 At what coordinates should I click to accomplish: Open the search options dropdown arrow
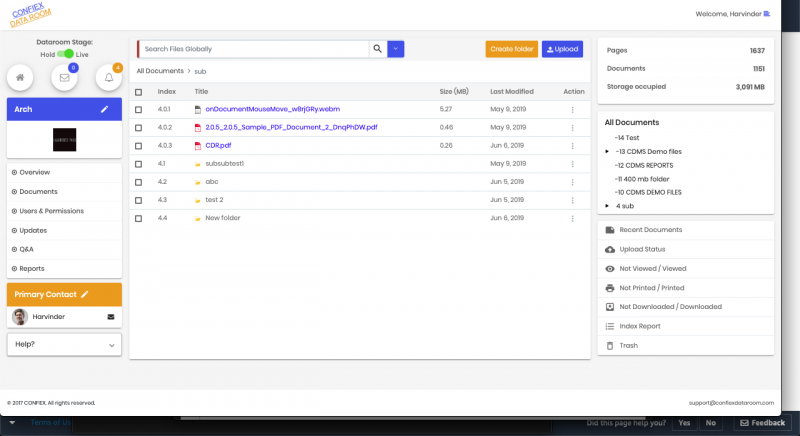(x=396, y=48)
